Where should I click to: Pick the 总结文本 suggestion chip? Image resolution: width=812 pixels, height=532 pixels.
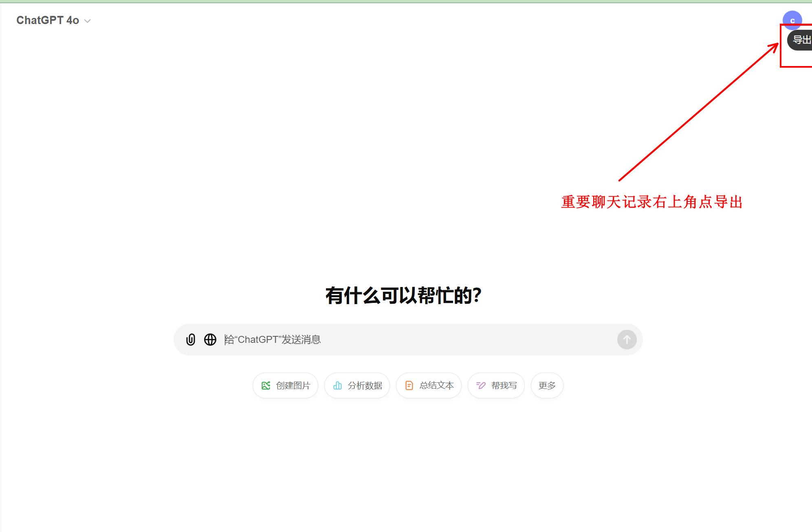436,385
